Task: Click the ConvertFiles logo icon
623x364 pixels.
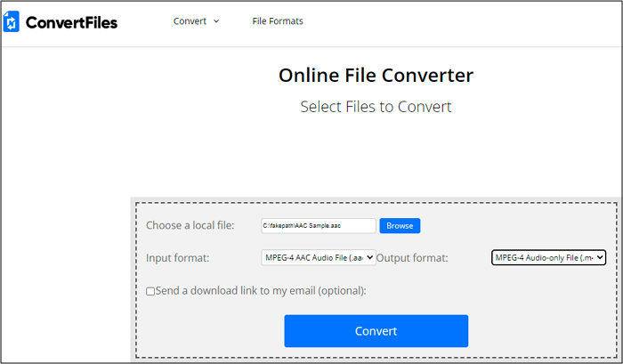Action: click(13, 22)
